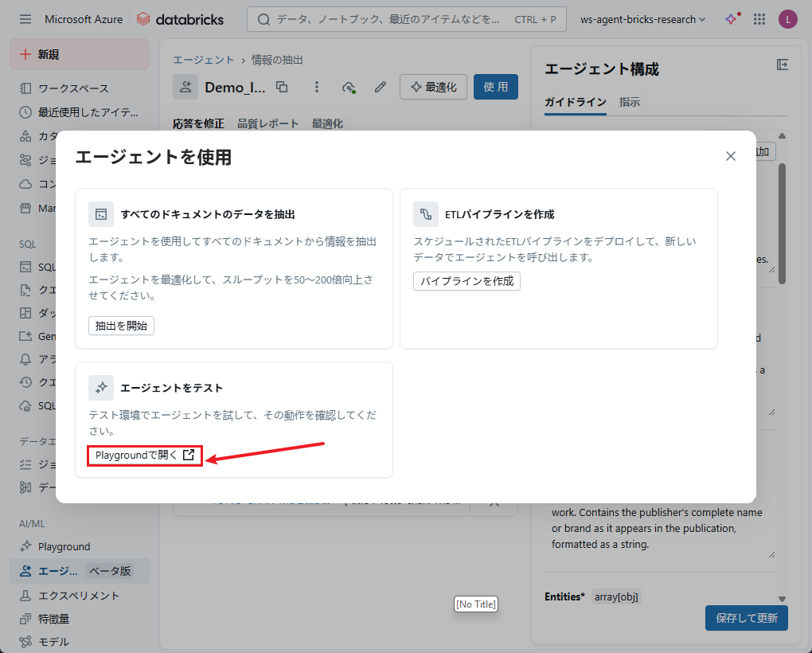Viewport: 812px width, 653px height.
Task: Close the エージェントを使用 dialog
Action: pyautogui.click(x=730, y=156)
